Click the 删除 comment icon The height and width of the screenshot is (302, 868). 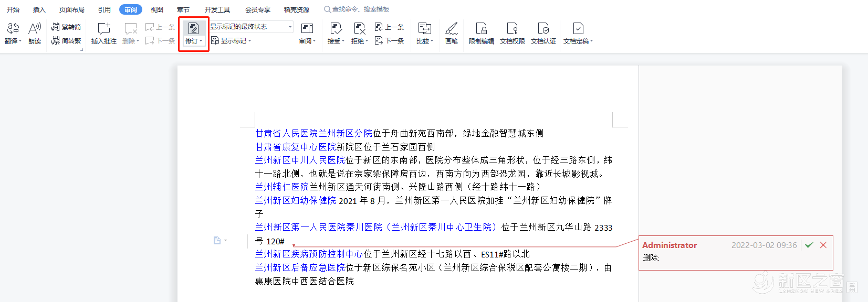130,28
